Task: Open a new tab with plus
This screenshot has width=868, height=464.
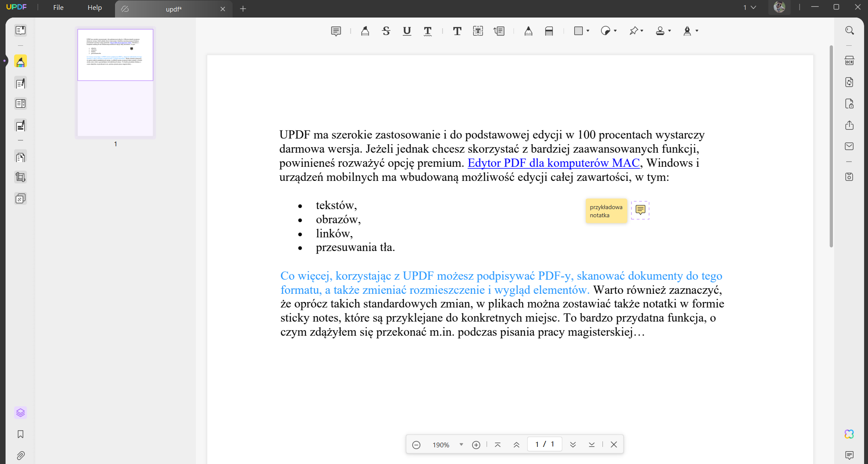Action: [x=243, y=9]
